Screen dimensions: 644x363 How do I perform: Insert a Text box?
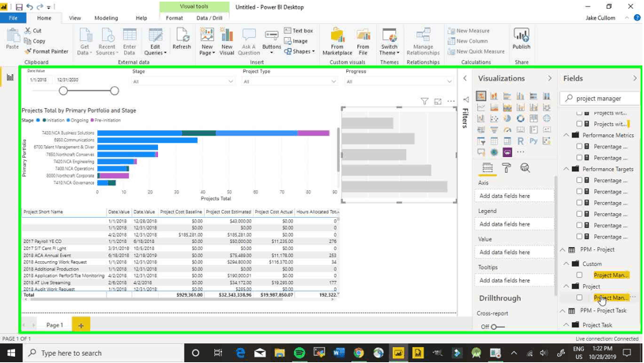click(x=299, y=31)
